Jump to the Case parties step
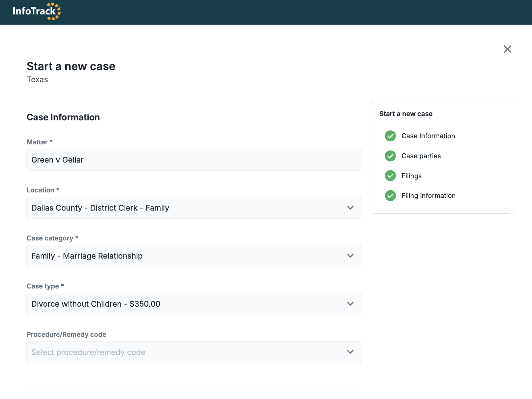532x399 pixels. click(x=421, y=156)
